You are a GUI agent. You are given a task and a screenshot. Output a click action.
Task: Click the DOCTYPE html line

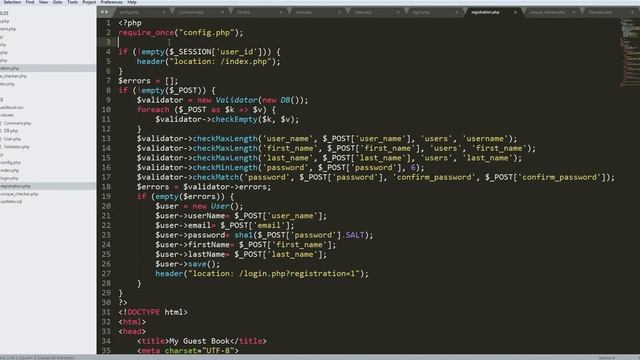point(153,312)
